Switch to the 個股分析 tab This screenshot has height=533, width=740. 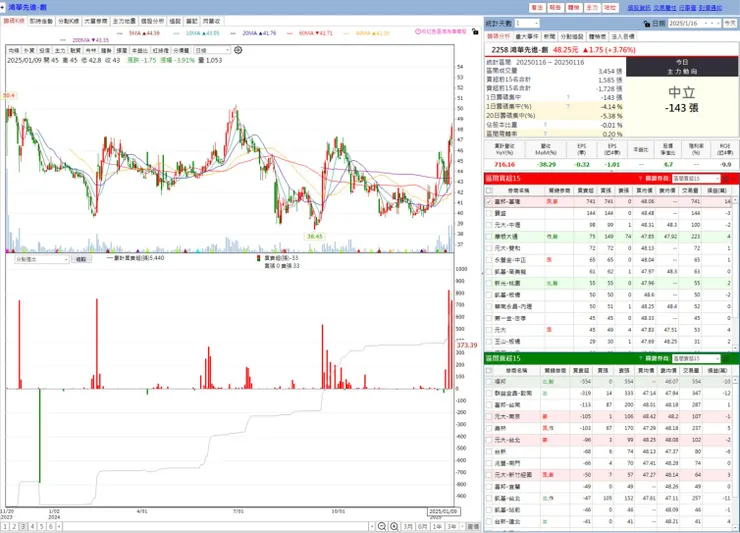152,21
